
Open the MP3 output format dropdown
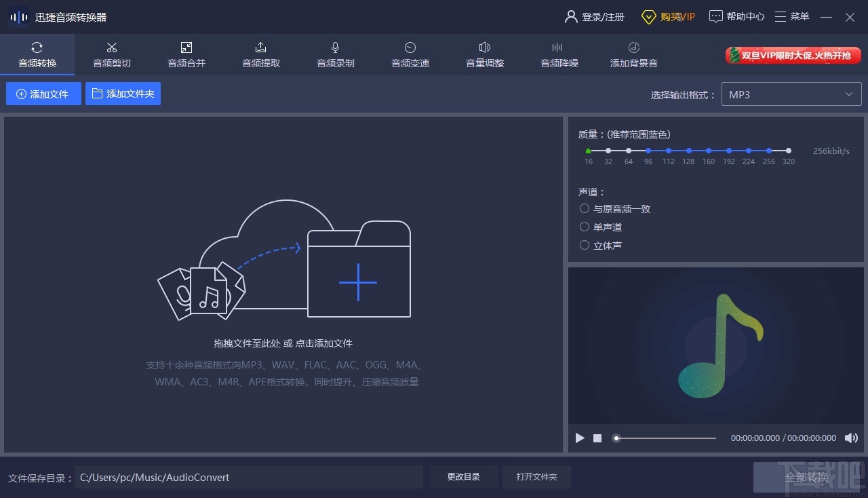[791, 94]
